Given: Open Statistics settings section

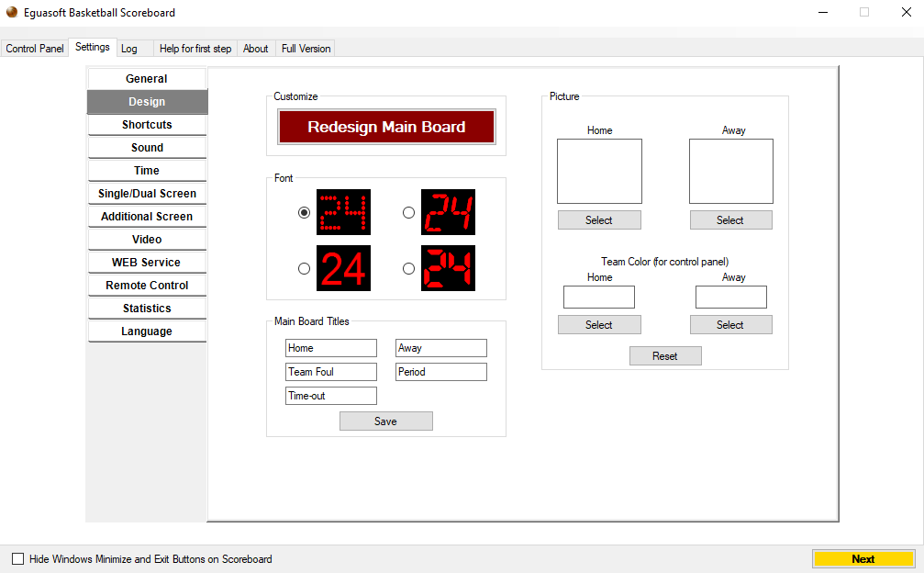Looking at the screenshot, I should click(147, 309).
